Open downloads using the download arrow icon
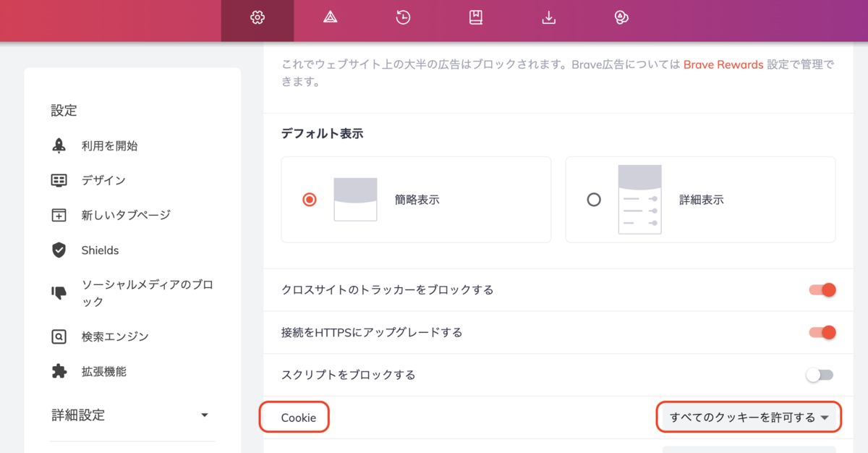Screen dimensions: 868x453 tap(548, 17)
